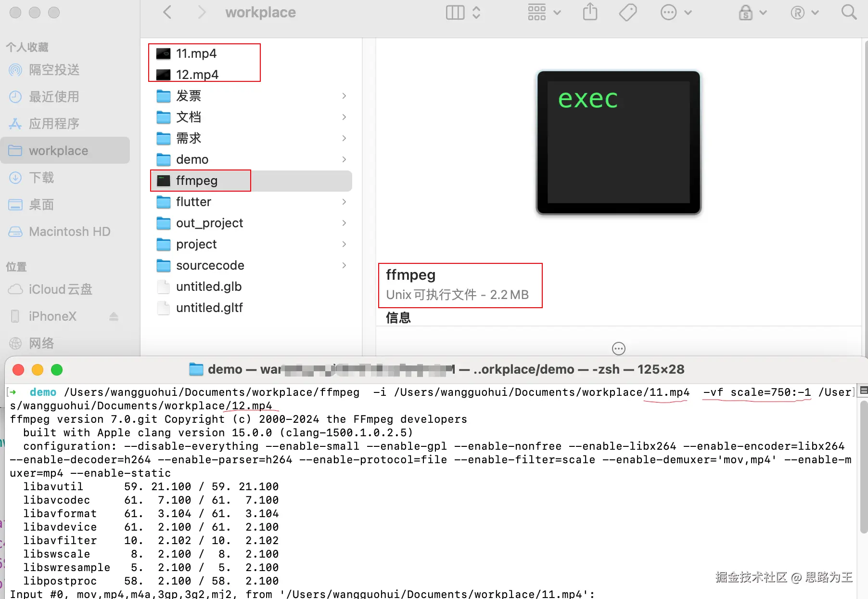Click the libswscale line in Terminal

point(151,554)
